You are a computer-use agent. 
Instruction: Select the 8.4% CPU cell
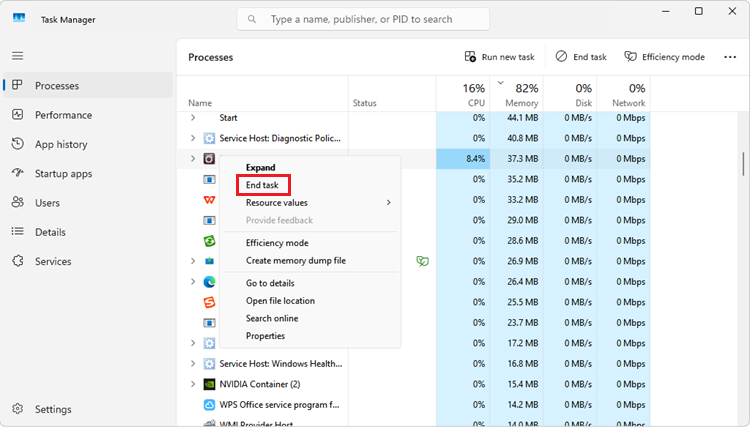pyautogui.click(x=463, y=159)
